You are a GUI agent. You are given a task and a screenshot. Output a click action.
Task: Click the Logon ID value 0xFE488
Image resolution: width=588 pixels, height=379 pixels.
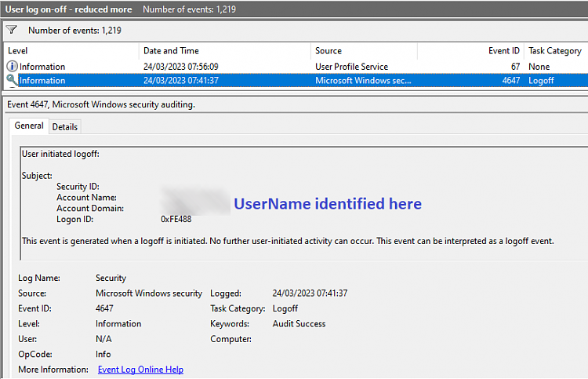[176, 219]
